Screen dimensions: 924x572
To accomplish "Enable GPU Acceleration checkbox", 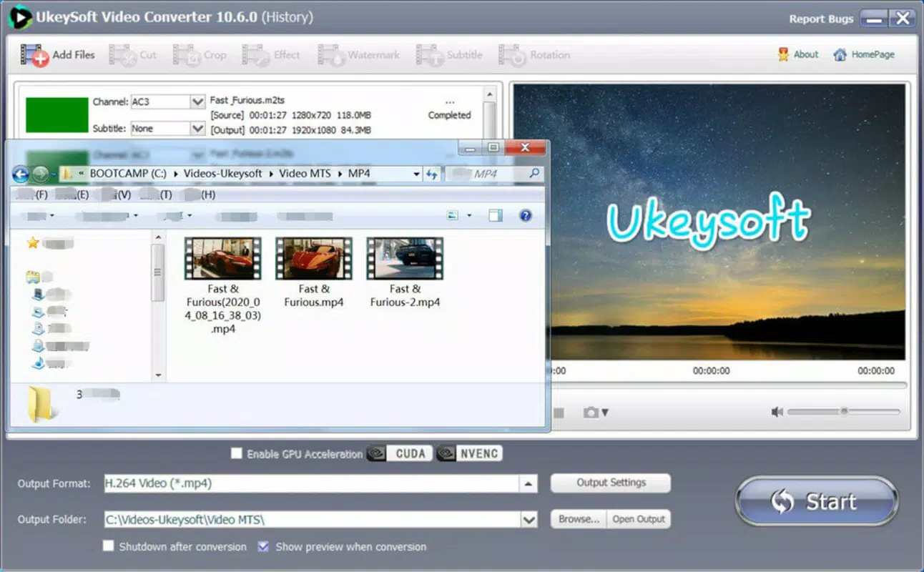I will pyautogui.click(x=237, y=453).
